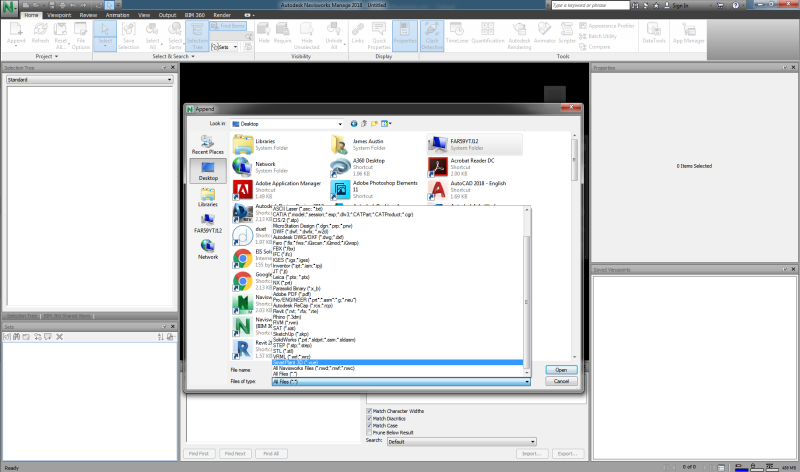Open the Animator tool
The width and height of the screenshot is (800, 472).
pos(544,34)
